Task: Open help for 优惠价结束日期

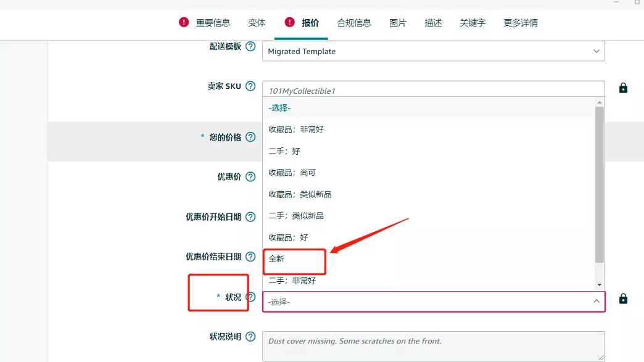Action: pyautogui.click(x=250, y=257)
